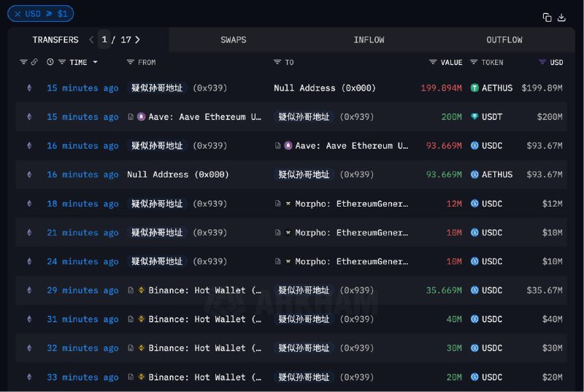The image size is (584, 392).
Task: Open AETHUS token in 199.894M row
Action: pos(497,88)
